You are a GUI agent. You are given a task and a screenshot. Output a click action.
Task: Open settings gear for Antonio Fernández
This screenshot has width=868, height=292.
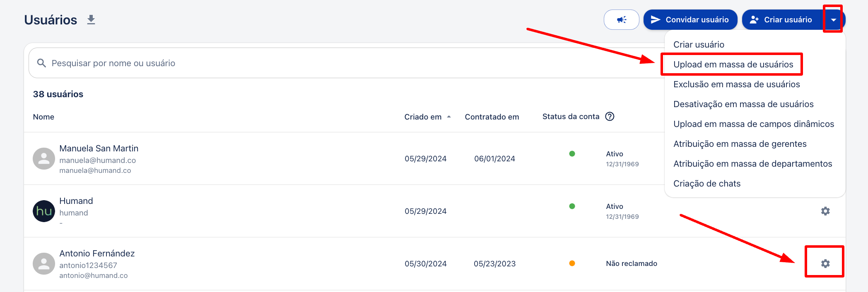pos(825,263)
